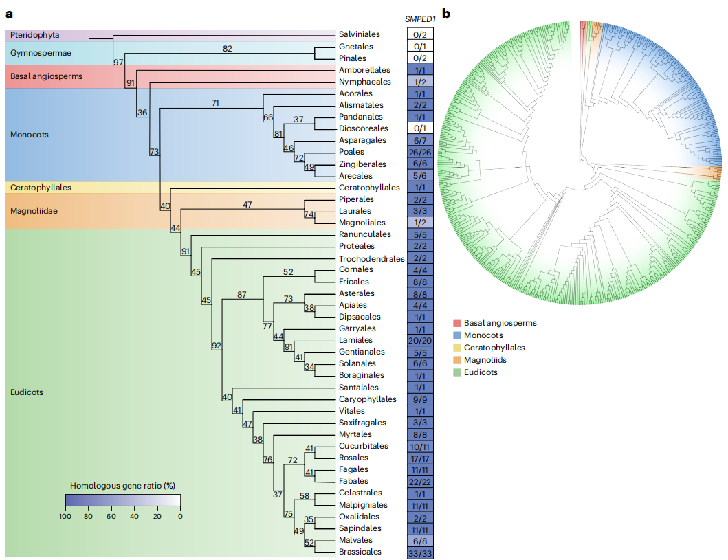Screen dimensions: 728x560
Task: Click the 26/26 cell for Poales
Action: (x=421, y=152)
